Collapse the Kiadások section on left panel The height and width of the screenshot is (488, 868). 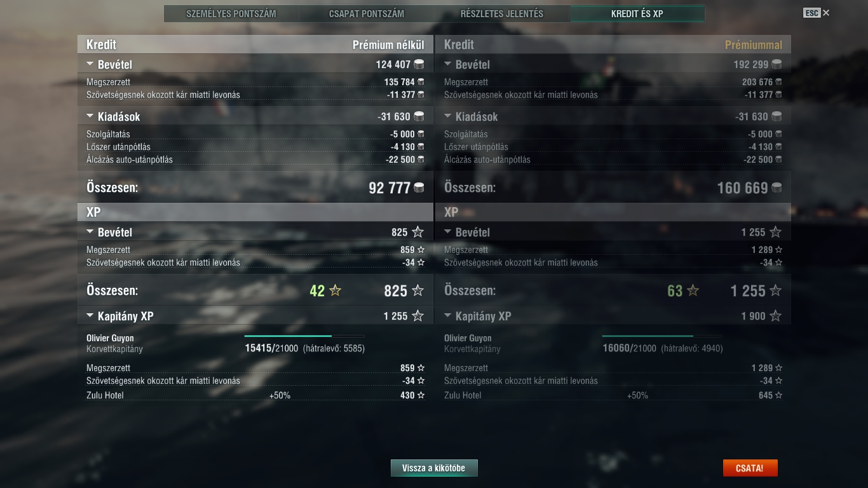(90, 116)
